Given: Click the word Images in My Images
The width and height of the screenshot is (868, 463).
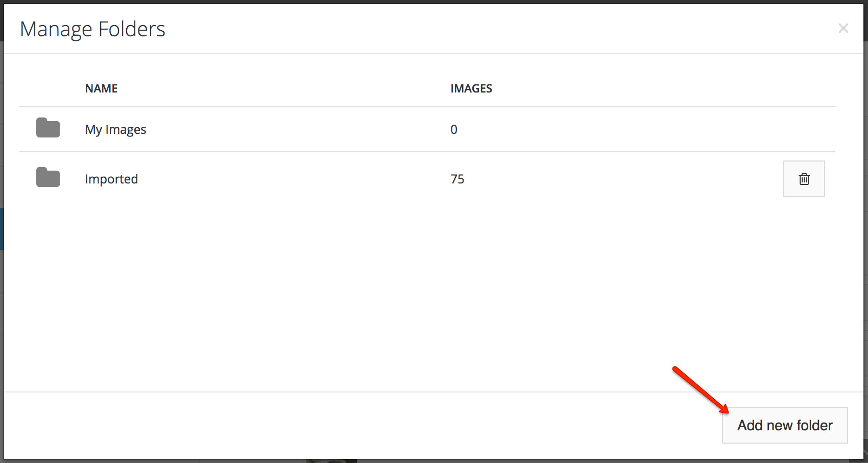Looking at the screenshot, I should pos(126,130).
